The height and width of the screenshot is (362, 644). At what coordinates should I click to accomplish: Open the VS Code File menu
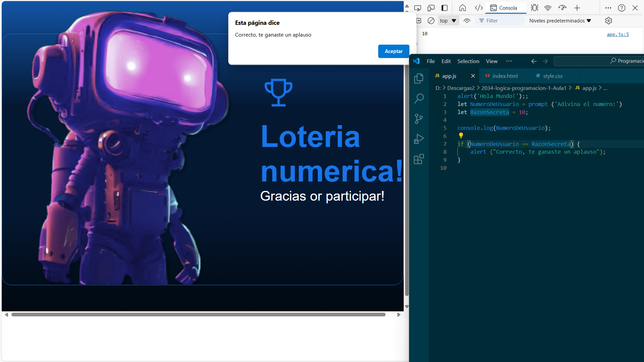(x=431, y=61)
